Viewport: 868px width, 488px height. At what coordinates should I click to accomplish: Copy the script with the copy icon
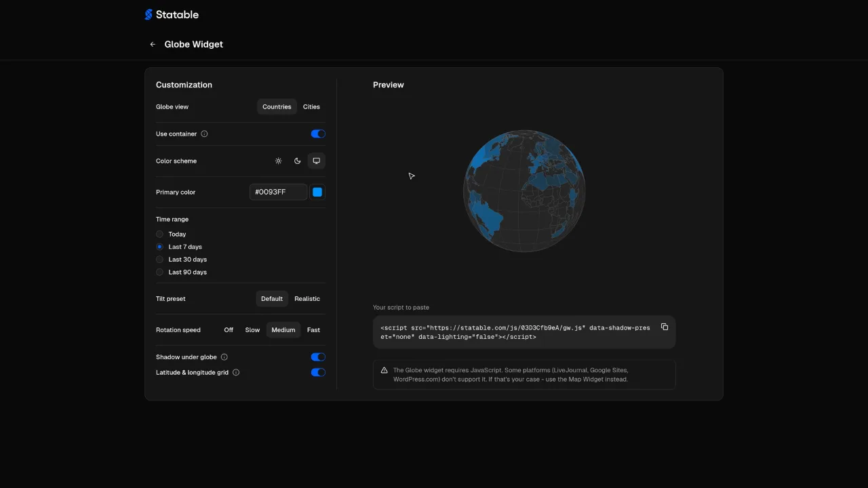point(665,327)
